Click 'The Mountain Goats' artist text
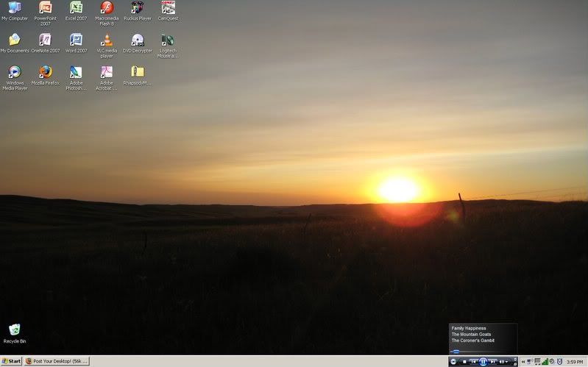This screenshot has width=588, height=367. click(x=472, y=335)
